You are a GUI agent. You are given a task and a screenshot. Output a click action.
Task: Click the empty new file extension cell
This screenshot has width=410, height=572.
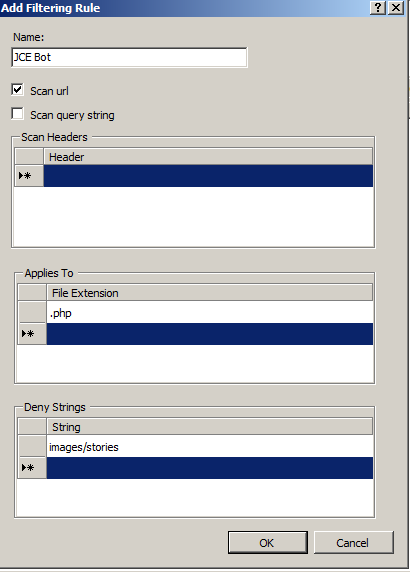pos(210,334)
